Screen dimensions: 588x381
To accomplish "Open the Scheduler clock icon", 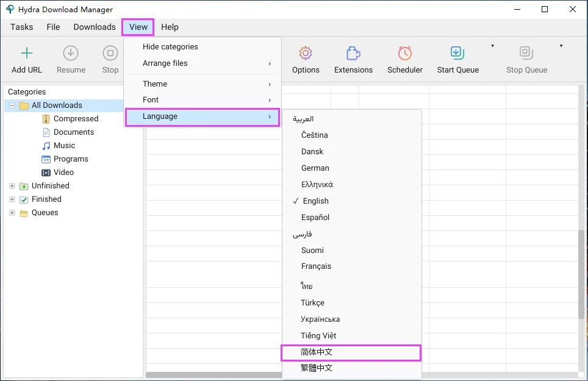I will pos(405,53).
